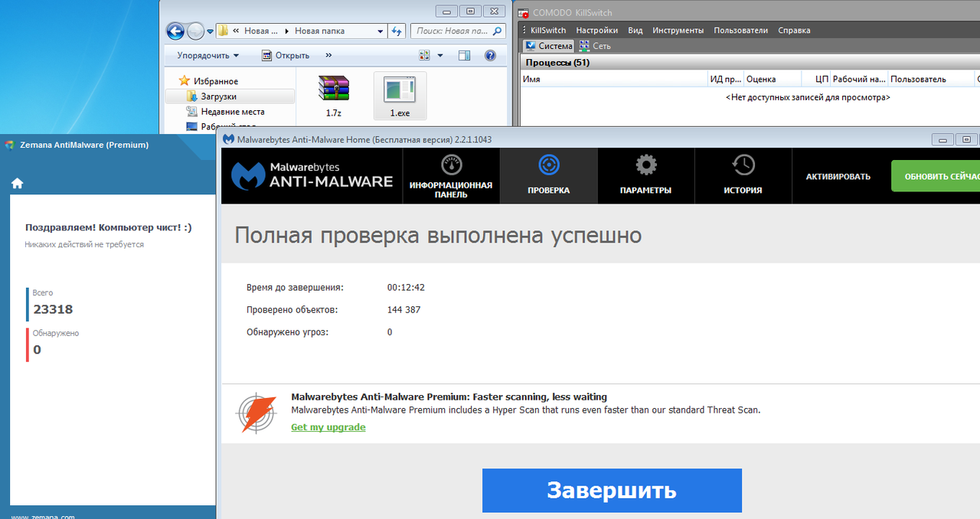Open the История history tab

[x=743, y=176]
